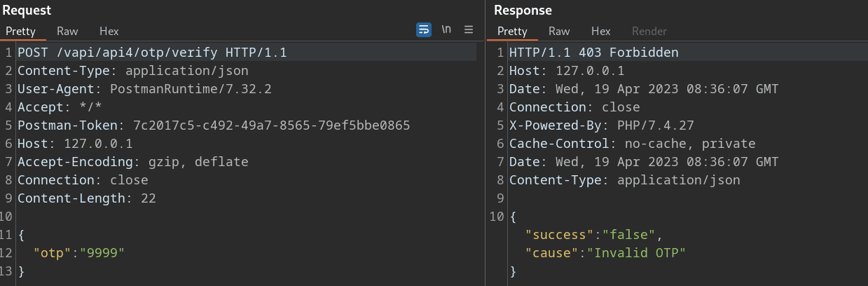Click the second response Date header line
868x286 pixels.
644,162
